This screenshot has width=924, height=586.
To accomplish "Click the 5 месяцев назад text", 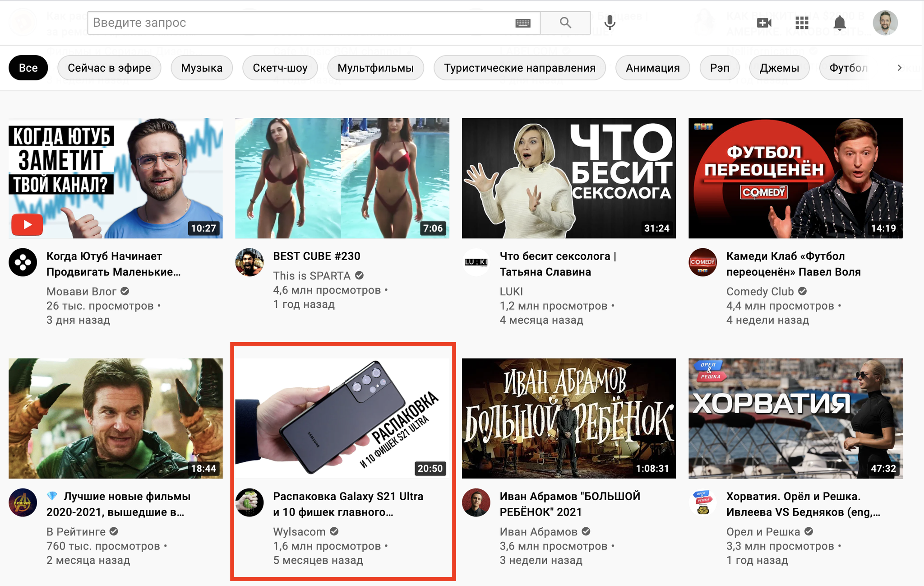I will (318, 560).
